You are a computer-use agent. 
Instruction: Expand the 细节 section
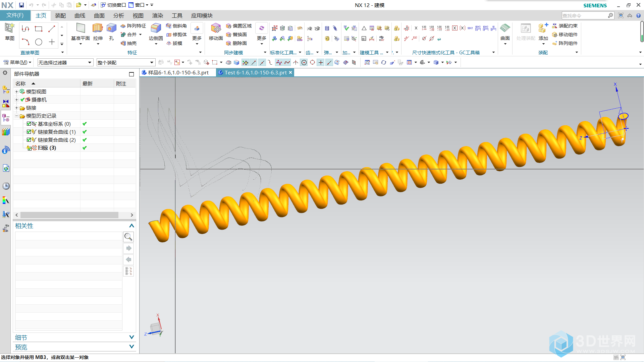[x=131, y=337]
